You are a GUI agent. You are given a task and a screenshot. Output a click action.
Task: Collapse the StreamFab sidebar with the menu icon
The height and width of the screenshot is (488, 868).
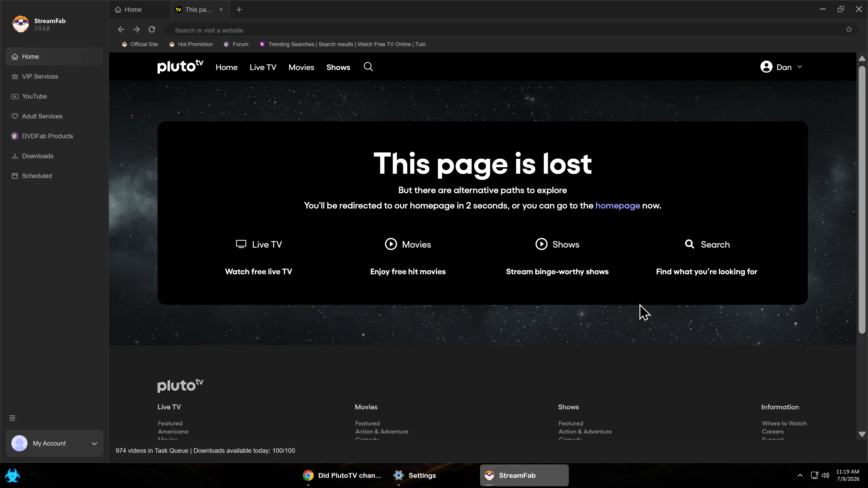[x=12, y=418]
